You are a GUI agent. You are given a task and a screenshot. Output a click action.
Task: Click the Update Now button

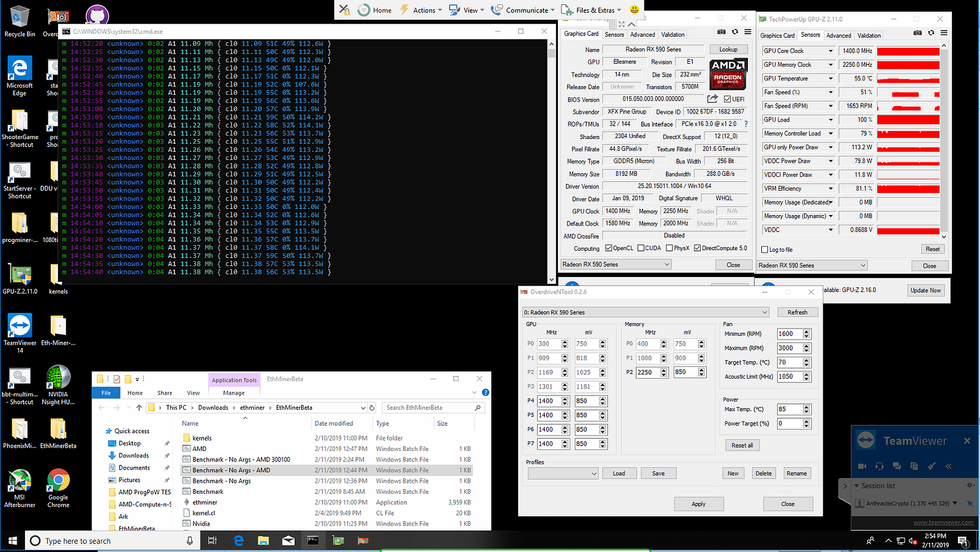pyautogui.click(x=925, y=290)
